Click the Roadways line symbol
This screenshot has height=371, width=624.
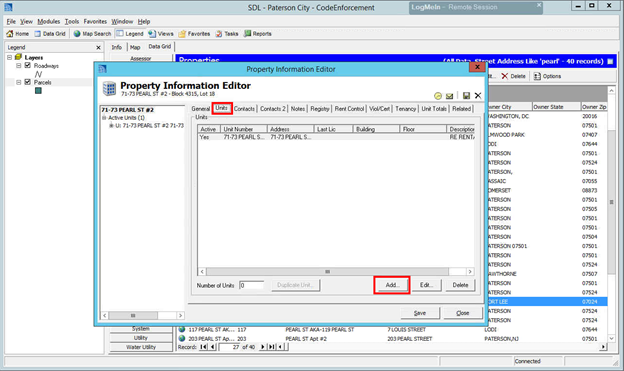pos(38,74)
